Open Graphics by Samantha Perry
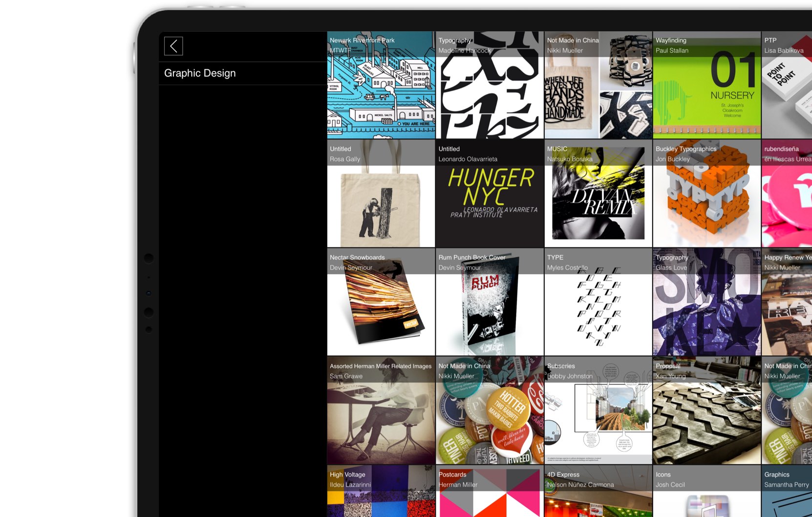The width and height of the screenshot is (812, 517). coord(787,491)
